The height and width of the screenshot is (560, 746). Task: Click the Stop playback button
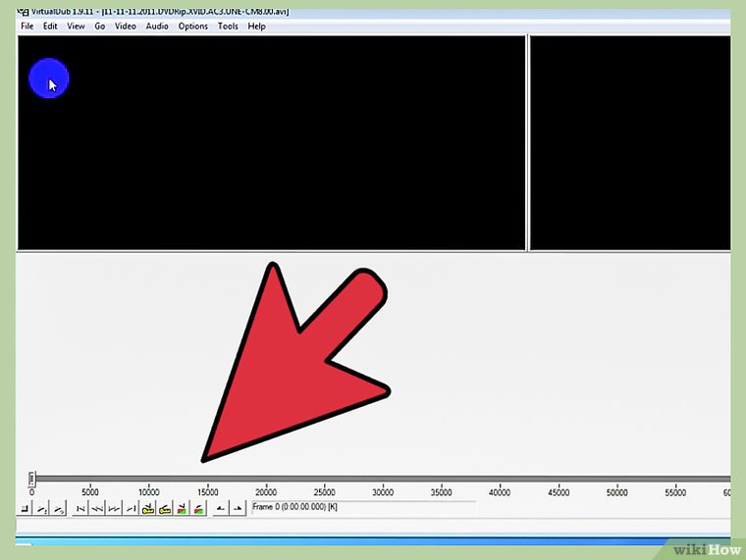tap(24, 509)
